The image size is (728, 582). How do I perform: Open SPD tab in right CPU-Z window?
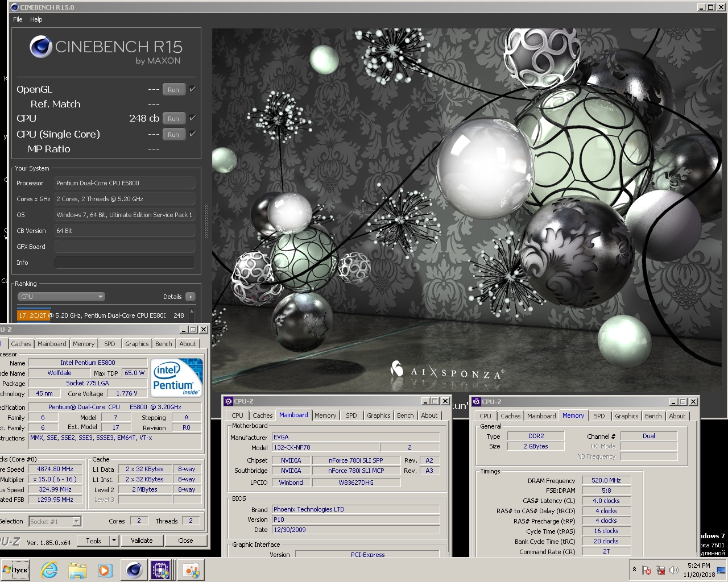tap(599, 416)
